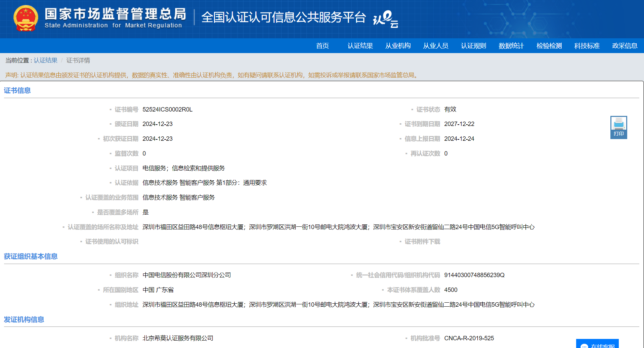Click the certificate number 52524ICS0002R0L
The height and width of the screenshot is (348, 644).
(167, 110)
